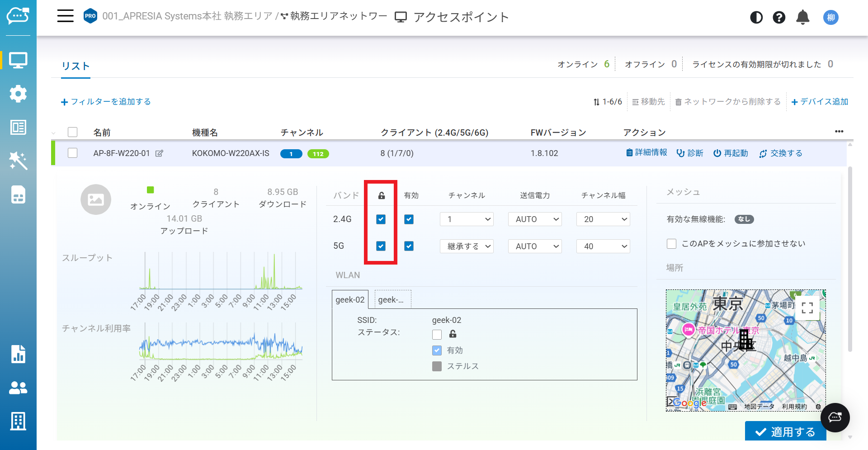Open the 2.4G channel dropdown
Viewport: 868px width, 450px height.
click(x=467, y=219)
